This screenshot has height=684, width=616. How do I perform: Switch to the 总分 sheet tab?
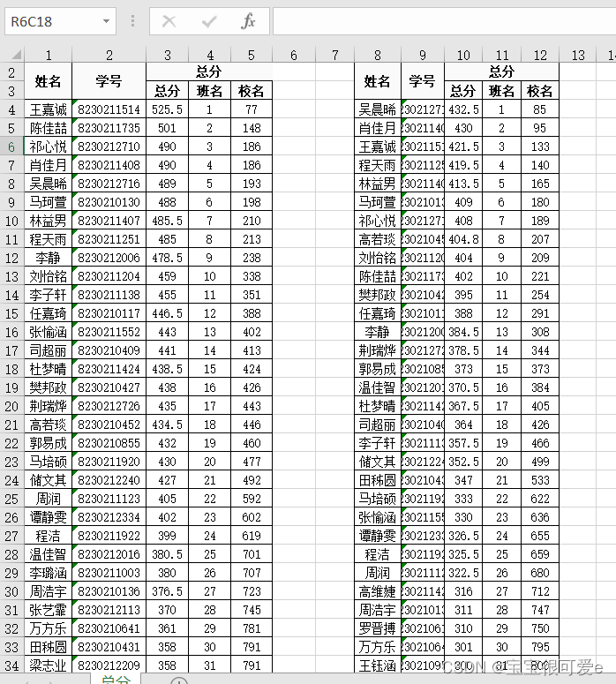[116, 680]
